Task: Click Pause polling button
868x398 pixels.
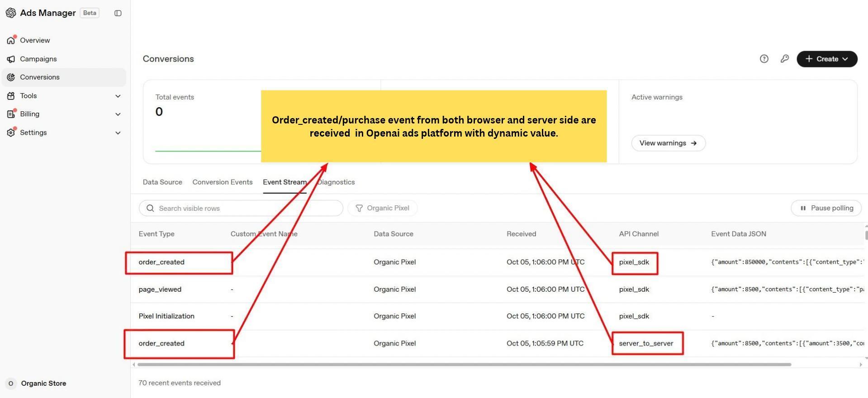Action: point(826,208)
